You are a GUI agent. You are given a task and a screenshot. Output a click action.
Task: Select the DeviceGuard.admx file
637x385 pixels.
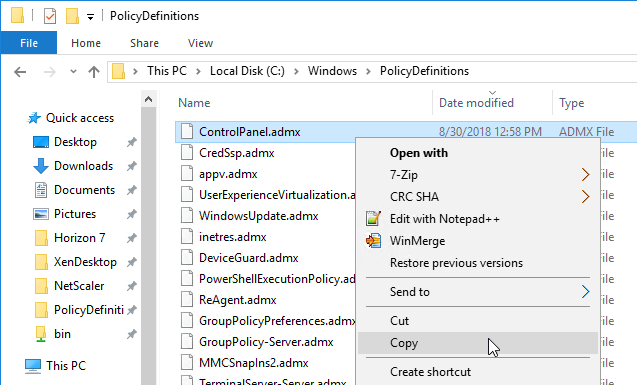click(x=249, y=258)
